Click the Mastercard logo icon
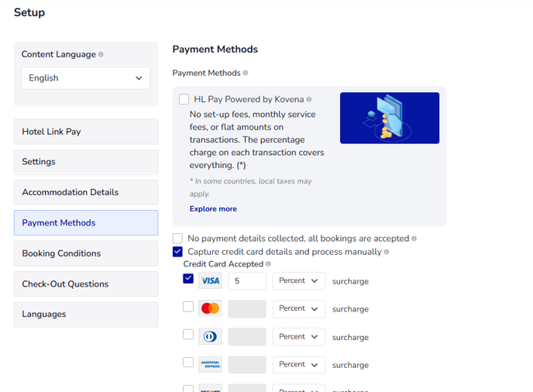 (210, 308)
